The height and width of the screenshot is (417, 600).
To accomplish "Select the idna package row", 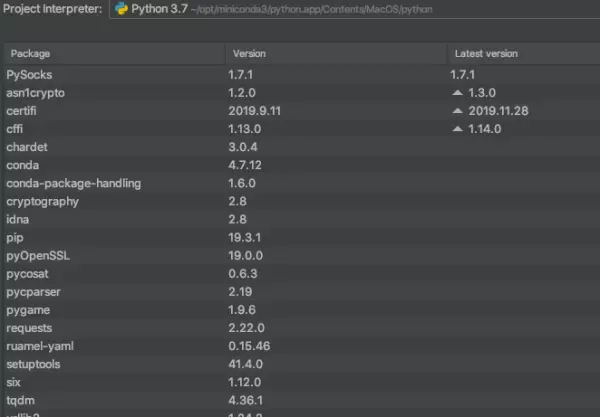I will [302, 220].
